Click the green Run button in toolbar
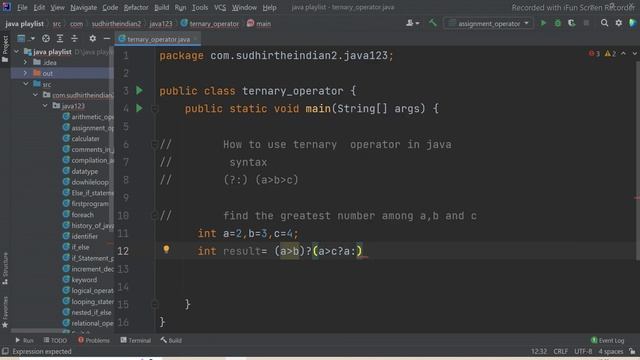 [x=543, y=23]
